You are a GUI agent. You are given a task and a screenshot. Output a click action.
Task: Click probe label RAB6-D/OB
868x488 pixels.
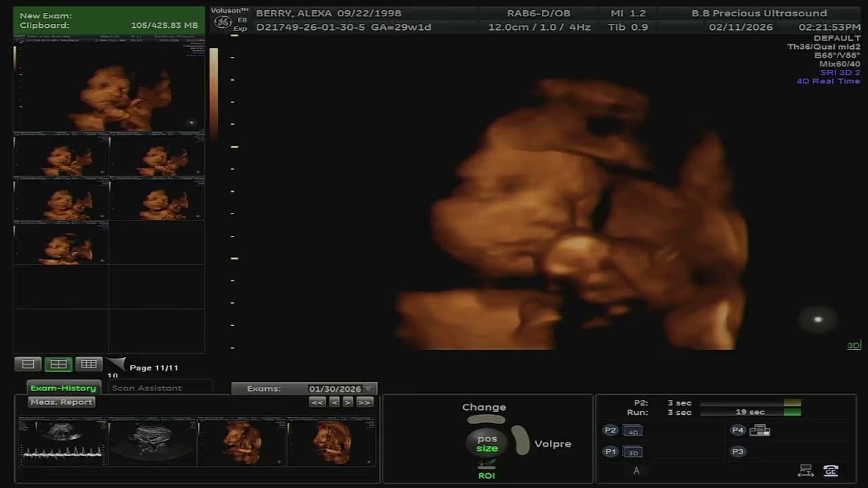(538, 14)
